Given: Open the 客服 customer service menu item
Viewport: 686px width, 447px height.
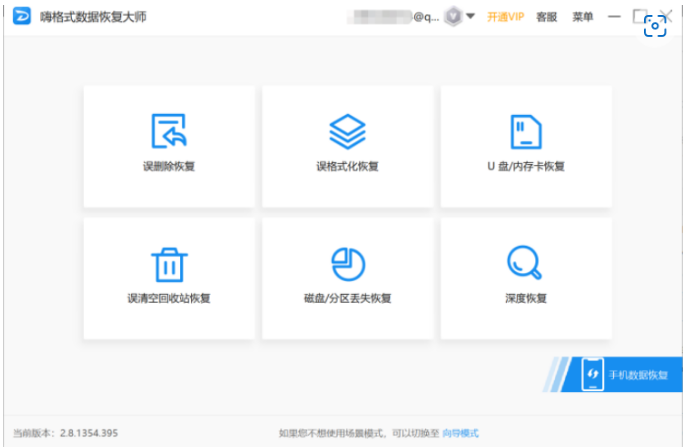Looking at the screenshot, I should [547, 17].
